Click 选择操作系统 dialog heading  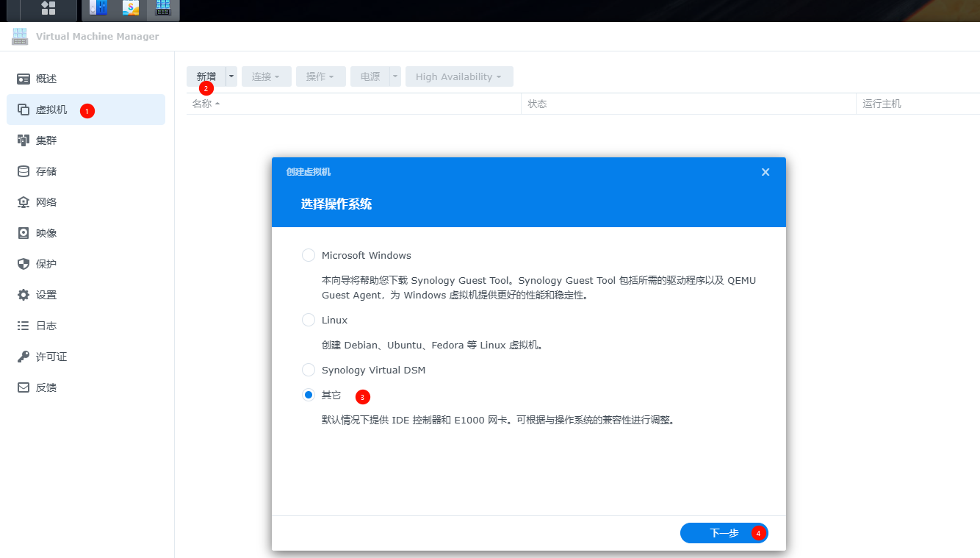336,204
